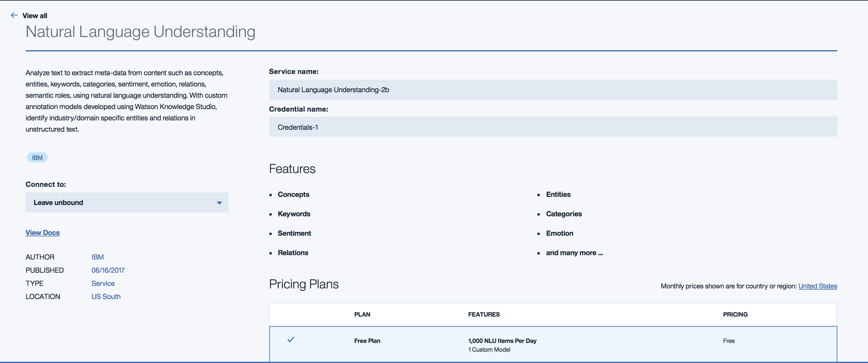Click the AUTHOR label

point(40,257)
